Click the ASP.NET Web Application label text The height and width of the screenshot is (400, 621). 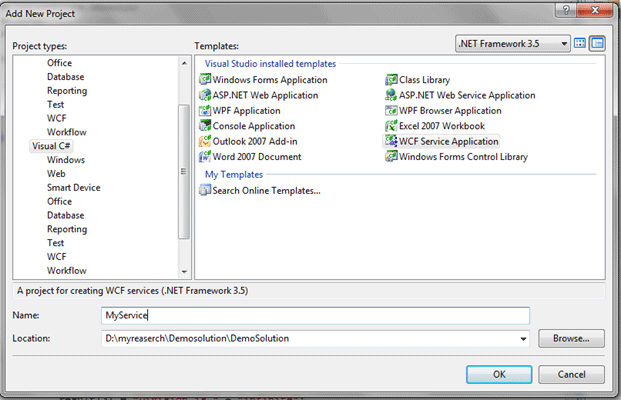pyautogui.click(x=265, y=95)
